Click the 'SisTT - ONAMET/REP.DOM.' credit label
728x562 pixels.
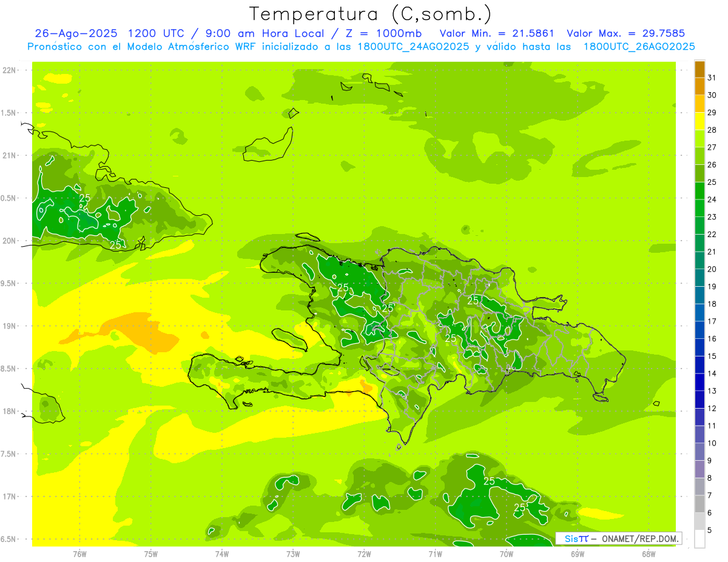(x=619, y=538)
